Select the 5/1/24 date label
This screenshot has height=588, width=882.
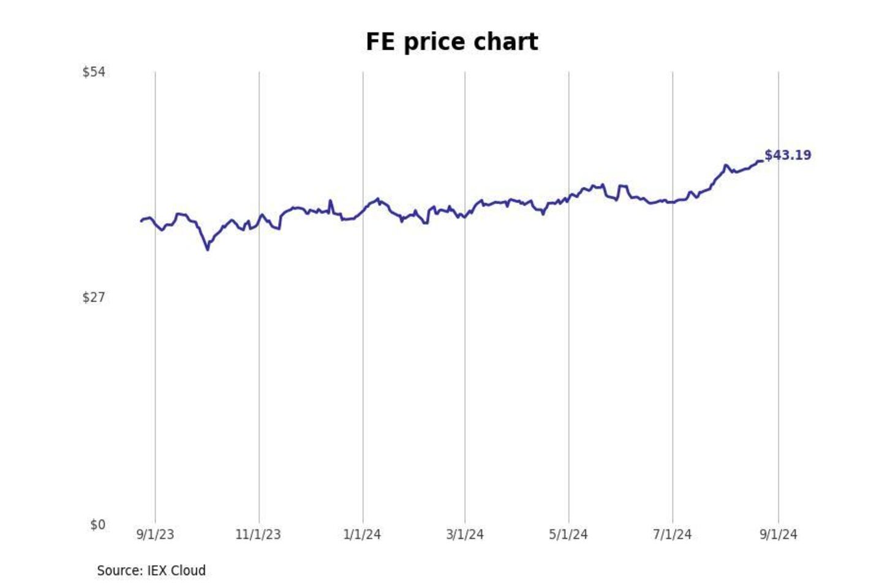pos(568,535)
